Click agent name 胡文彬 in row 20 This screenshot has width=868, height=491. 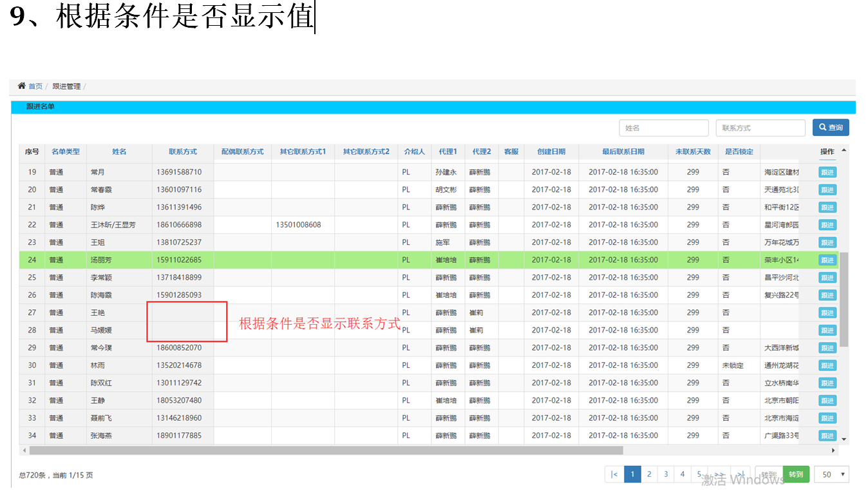coord(446,190)
